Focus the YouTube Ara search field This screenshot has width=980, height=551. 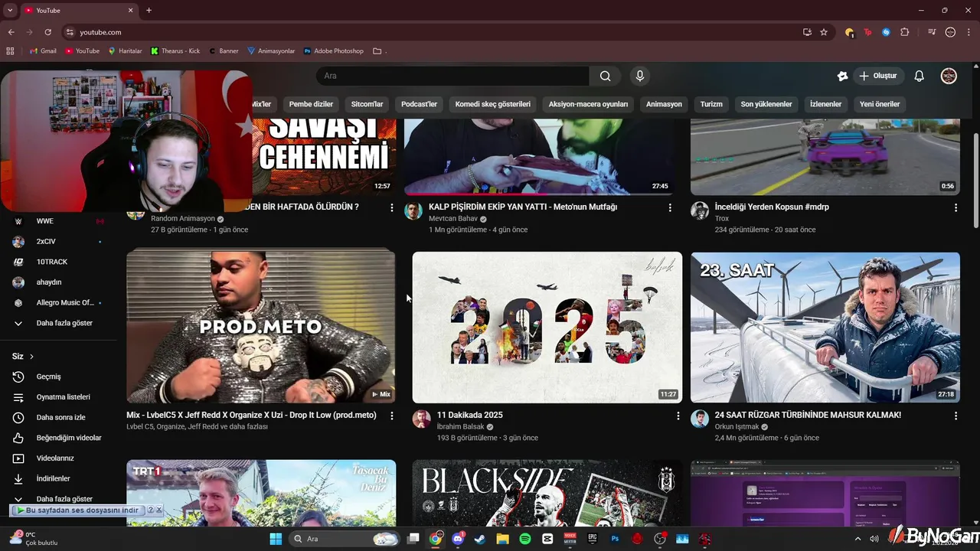(x=452, y=76)
